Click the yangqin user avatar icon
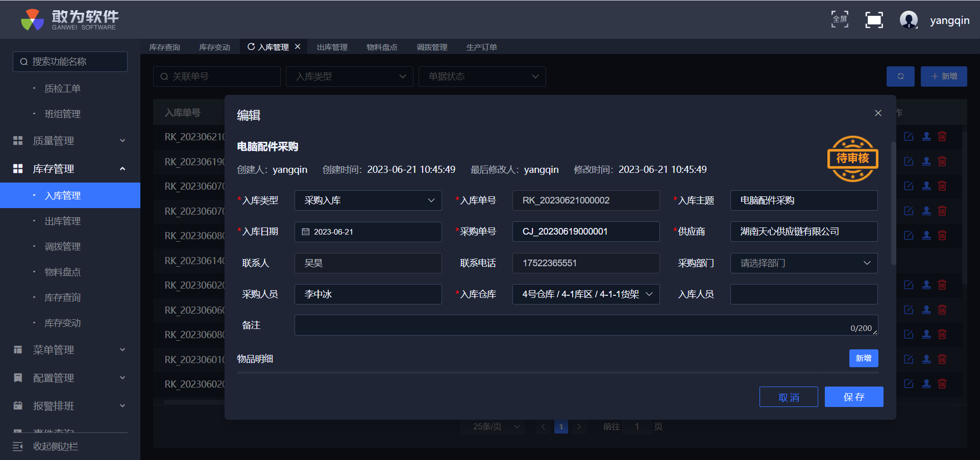 tap(909, 20)
